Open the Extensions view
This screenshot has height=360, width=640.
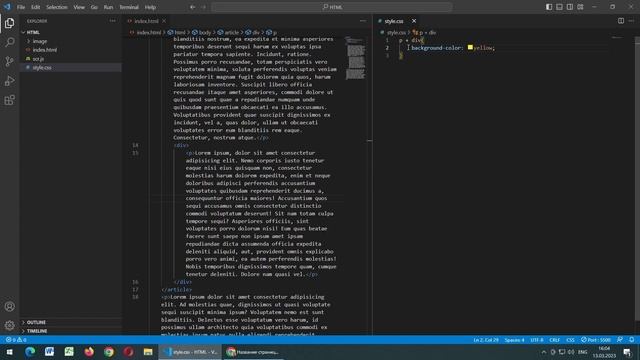click(9, 100)
